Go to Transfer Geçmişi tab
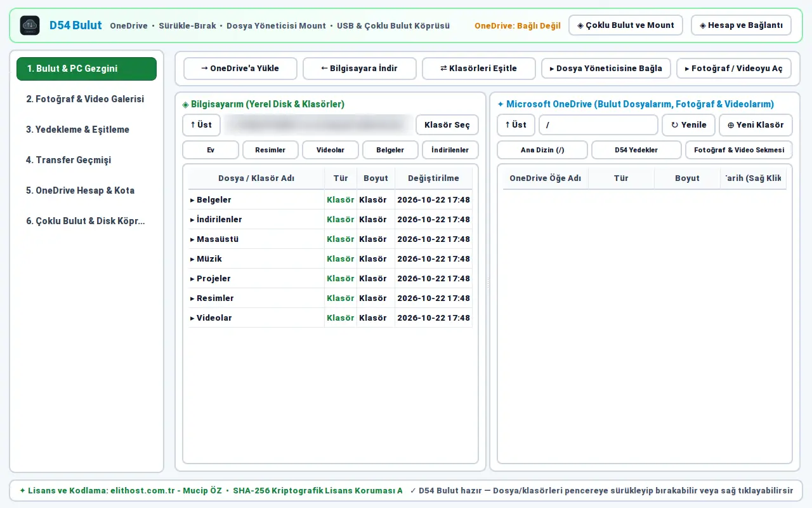The width and height of the screenshot is (812, 508). click(86, 160)
